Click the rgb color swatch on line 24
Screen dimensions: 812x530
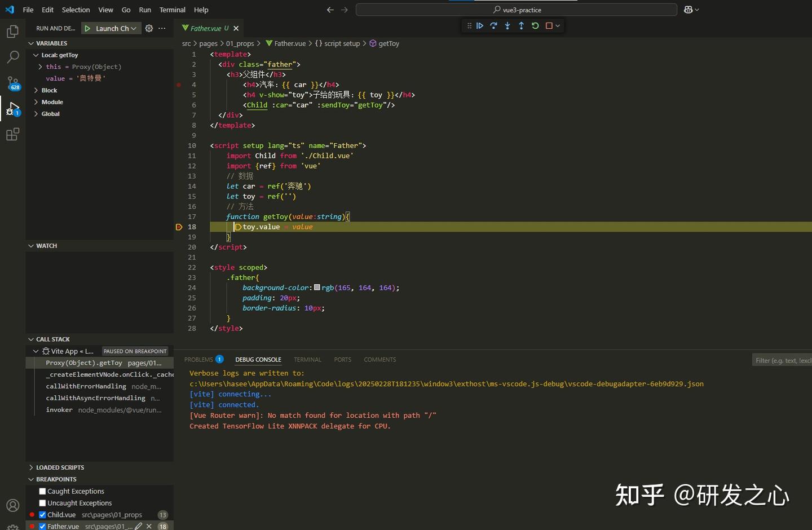[317, 288]
